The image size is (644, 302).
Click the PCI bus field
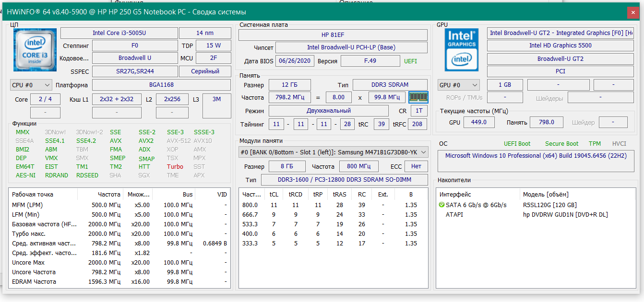[x=560, y=71]
